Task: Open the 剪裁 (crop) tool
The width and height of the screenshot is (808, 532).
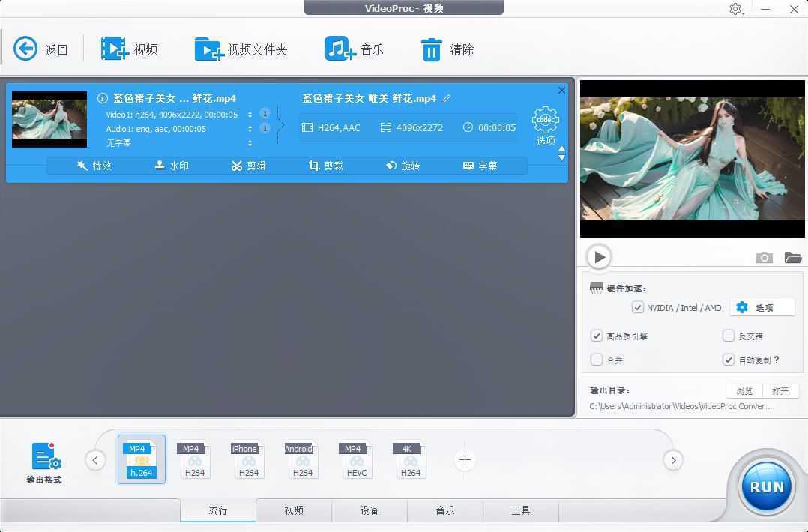Action: pyautogui.click(x=326, y=166)
